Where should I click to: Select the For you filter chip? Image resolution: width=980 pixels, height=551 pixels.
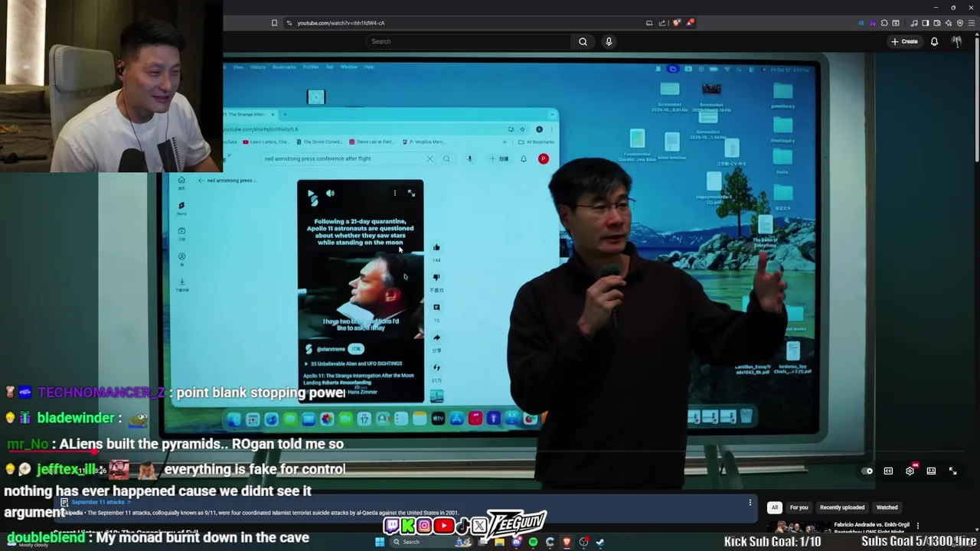[799, 507]
